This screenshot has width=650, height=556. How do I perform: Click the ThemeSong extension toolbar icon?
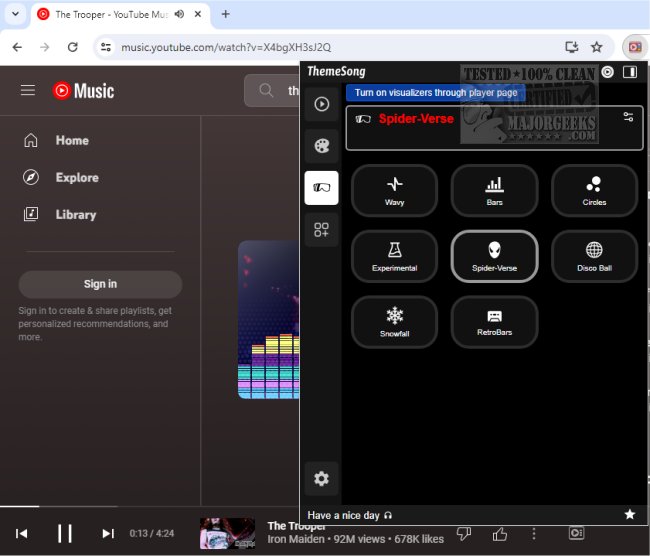click(x=635, y=47)
